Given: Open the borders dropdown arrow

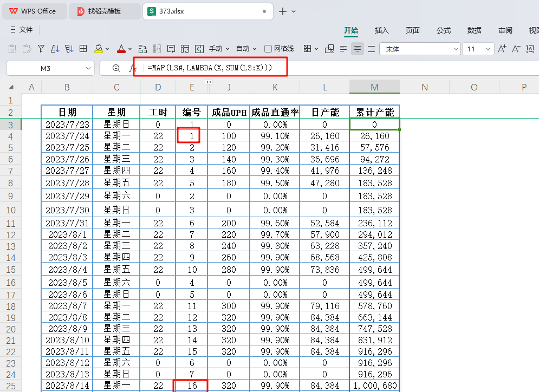Looking at the screenshot, I should tap(316, 49).
